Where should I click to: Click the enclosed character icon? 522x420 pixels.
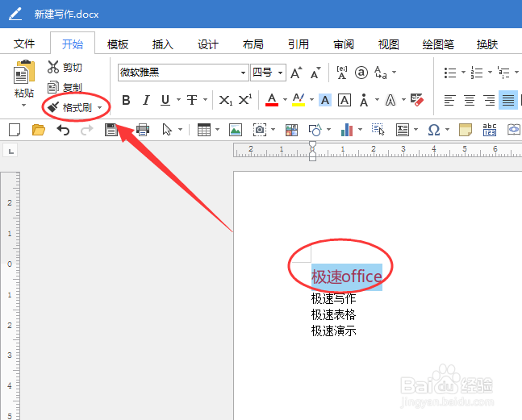[x=361, y=73]
